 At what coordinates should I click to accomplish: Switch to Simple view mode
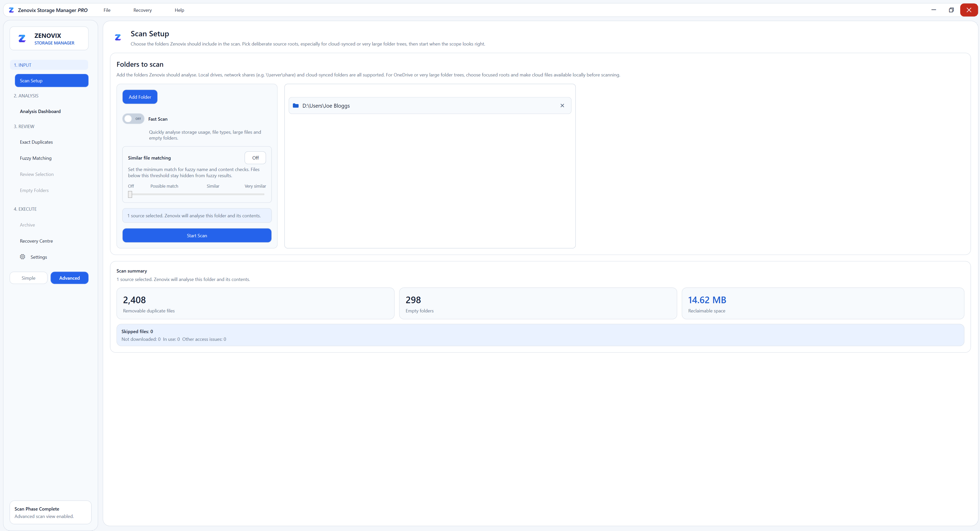pyautogui.click(x=29, y=278)
